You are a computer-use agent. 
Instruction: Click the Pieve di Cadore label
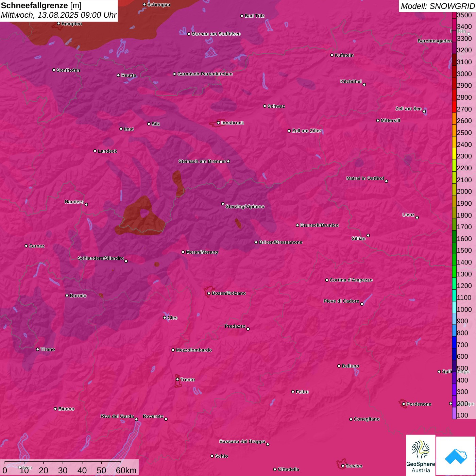[341, 301]
